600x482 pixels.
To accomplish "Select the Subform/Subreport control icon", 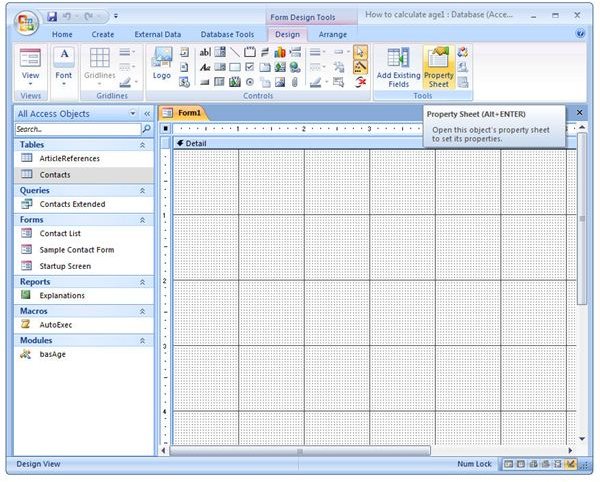I will point(220,82).
